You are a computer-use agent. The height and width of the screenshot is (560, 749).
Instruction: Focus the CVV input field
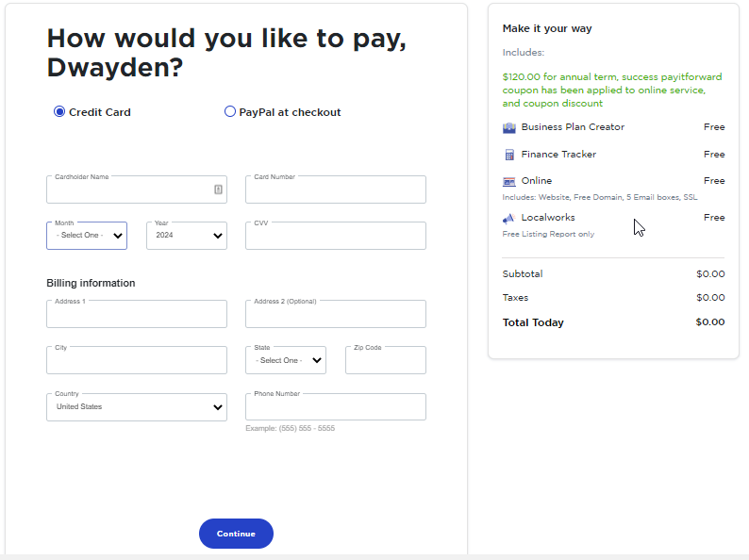pyautogui.click(x=335, y=237)
